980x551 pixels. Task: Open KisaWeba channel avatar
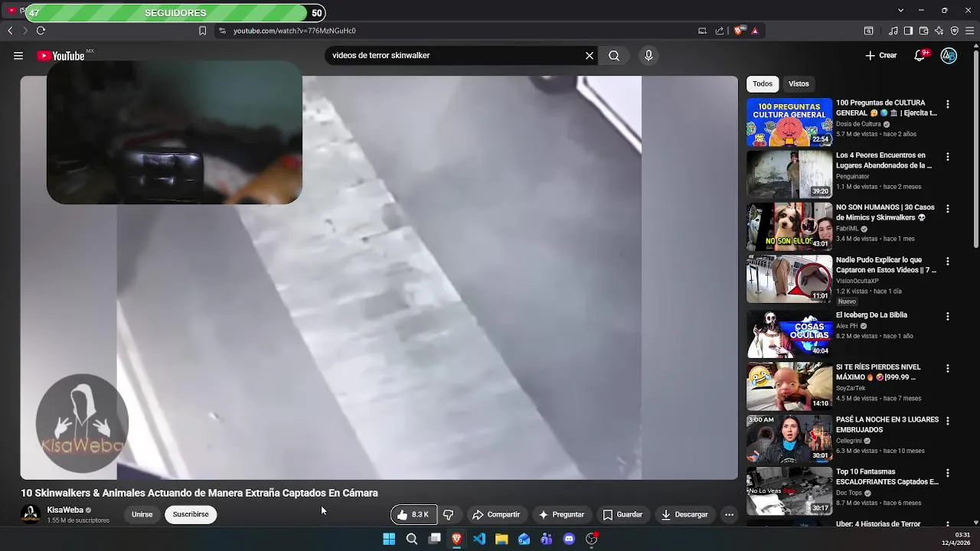click(x=31, y=514)
